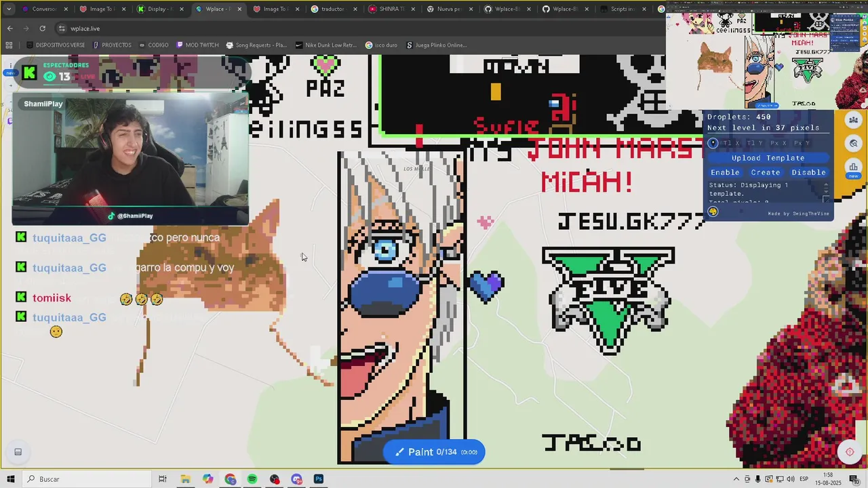This screenshot has width=868, height=488.
Task: Open the Song Requests bookmark
Action: (256, 45)
